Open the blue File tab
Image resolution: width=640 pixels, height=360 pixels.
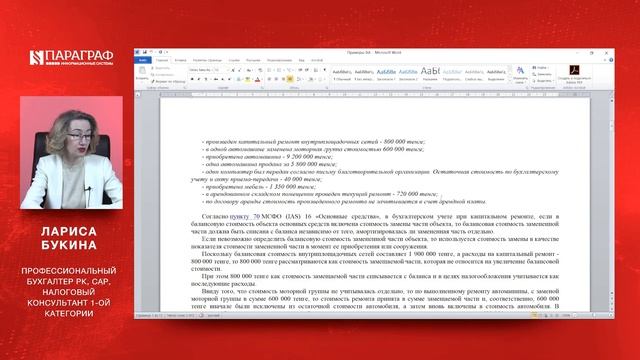pos(142,60)
